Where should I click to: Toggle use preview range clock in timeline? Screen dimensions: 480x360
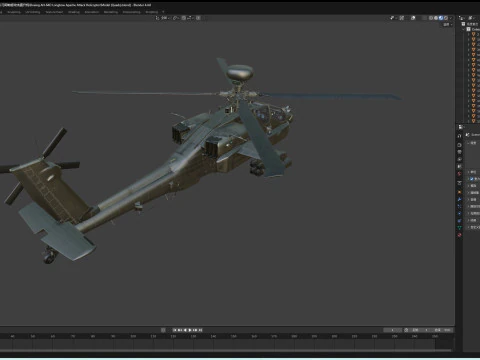406,330
